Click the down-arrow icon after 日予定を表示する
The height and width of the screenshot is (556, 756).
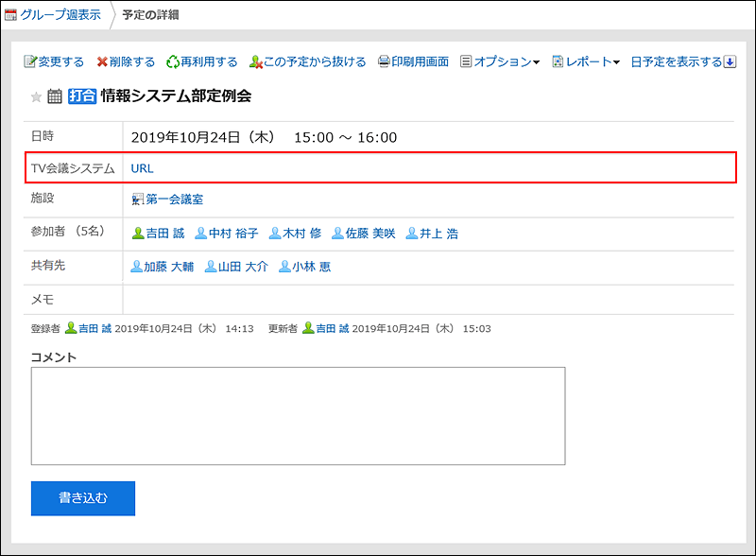[x=730, y=61]
